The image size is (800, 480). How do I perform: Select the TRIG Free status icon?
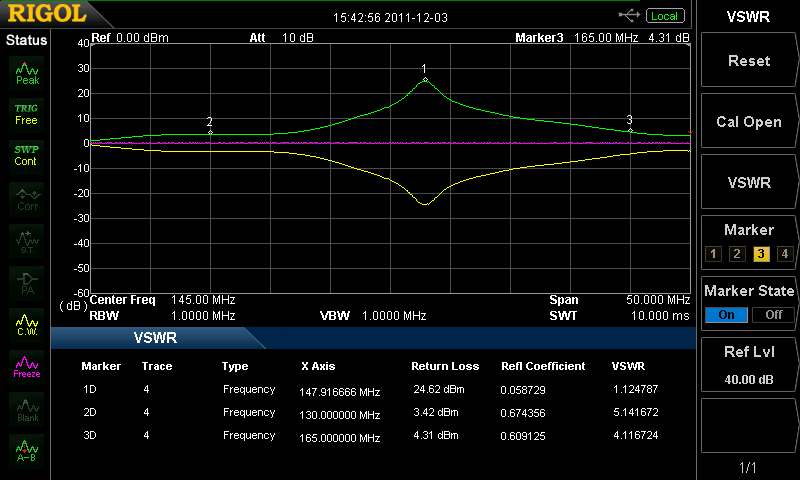(x=26, y=113)
